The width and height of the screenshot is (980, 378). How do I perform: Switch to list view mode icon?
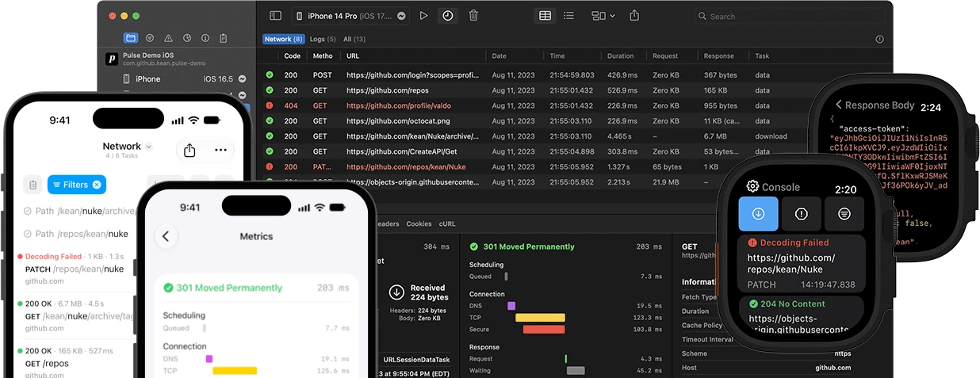click(568, 16)
